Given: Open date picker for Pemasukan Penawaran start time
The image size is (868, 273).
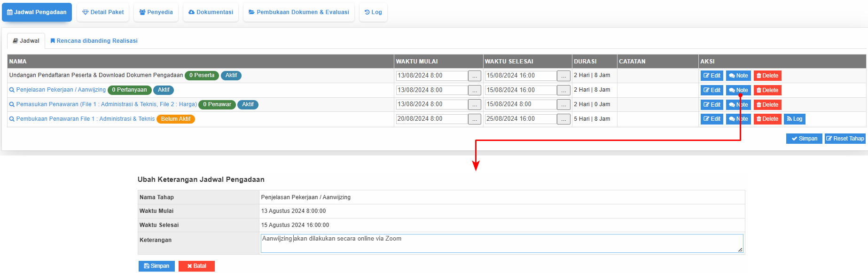Looking at the screenshot, I should click(x=474, y=105).
